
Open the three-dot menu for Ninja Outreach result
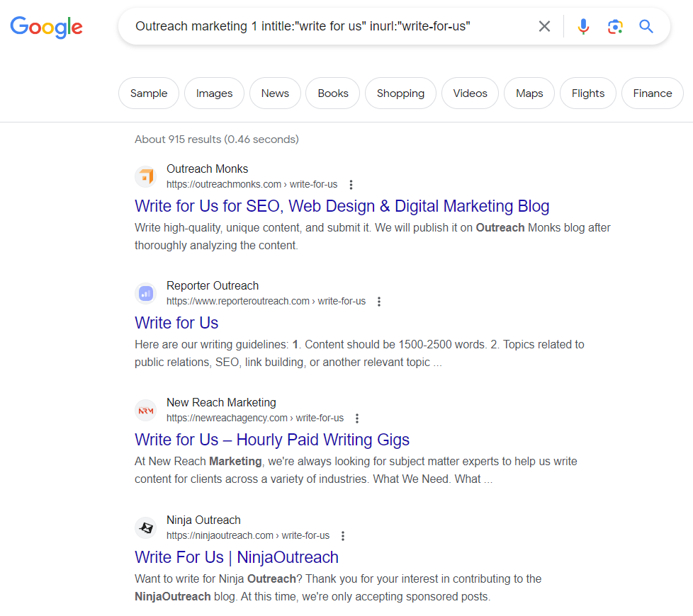click(x=342, y=535)
